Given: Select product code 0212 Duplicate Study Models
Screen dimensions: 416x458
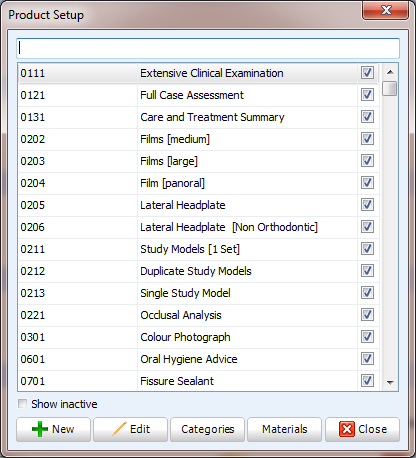Looking at the screenshot, I should tap(198, 271).
